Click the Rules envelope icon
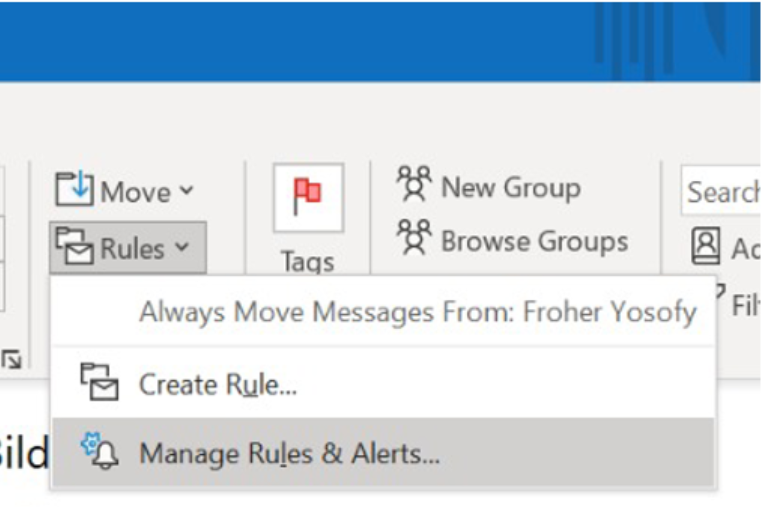This screenshot has height=507, width=763. pos(73,247)
